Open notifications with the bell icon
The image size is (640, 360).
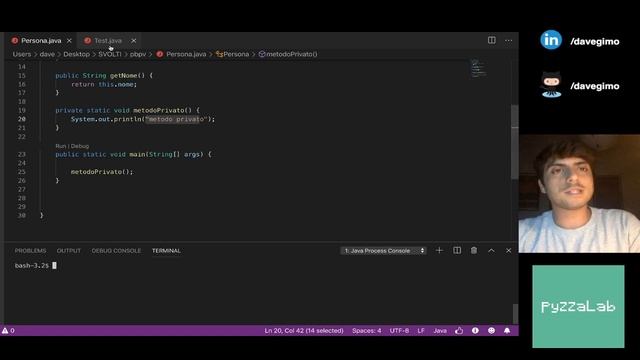[507, 331]
